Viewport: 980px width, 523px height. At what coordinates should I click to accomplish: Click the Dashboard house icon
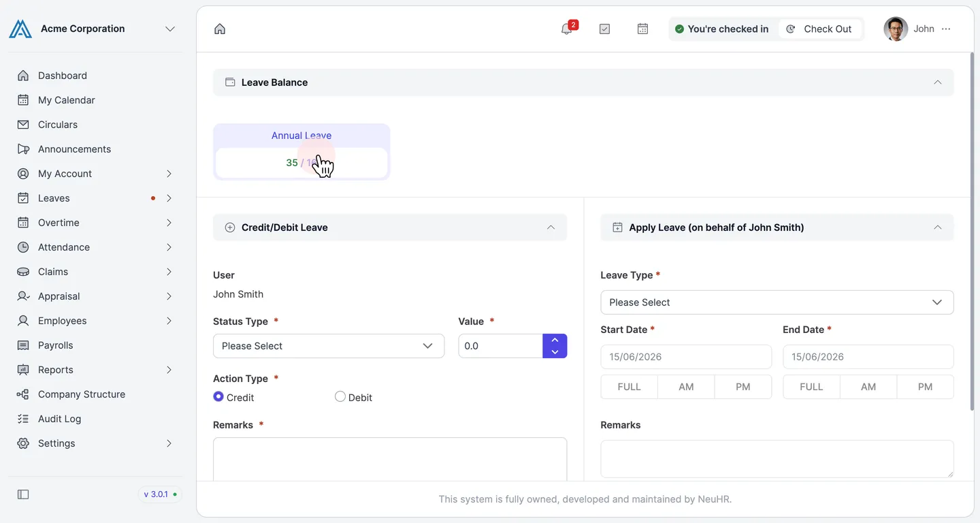click(x=23, y=76)
